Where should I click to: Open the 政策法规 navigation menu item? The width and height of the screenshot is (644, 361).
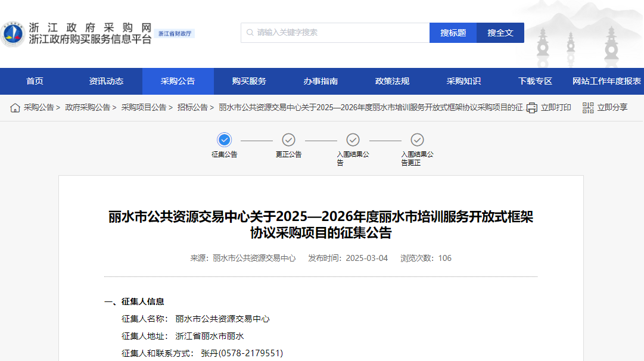click(393, 81)
